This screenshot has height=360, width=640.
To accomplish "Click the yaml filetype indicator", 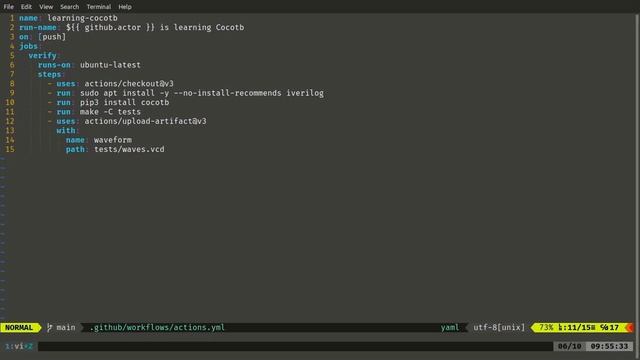I will [x=450, y=327].
